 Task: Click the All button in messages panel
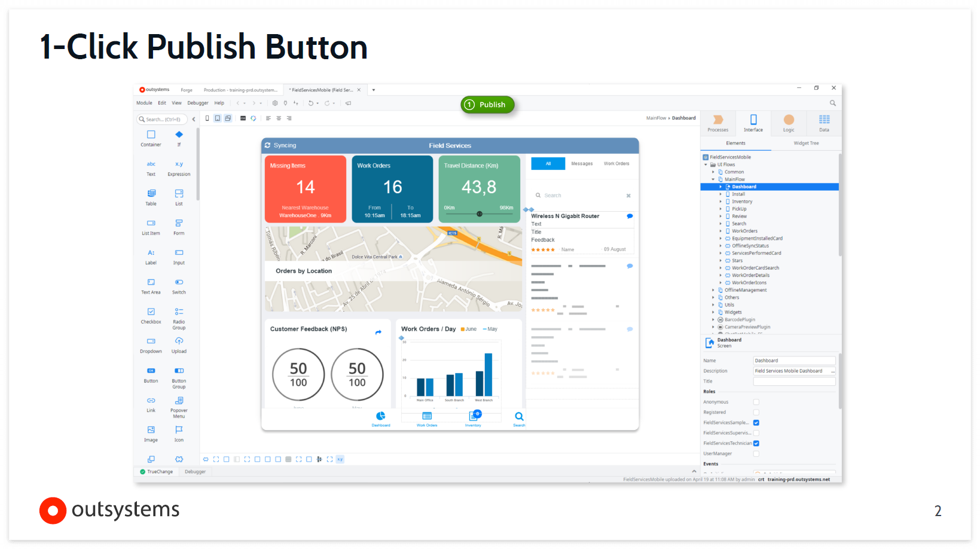pyautogui.click(x=548, y=163)
